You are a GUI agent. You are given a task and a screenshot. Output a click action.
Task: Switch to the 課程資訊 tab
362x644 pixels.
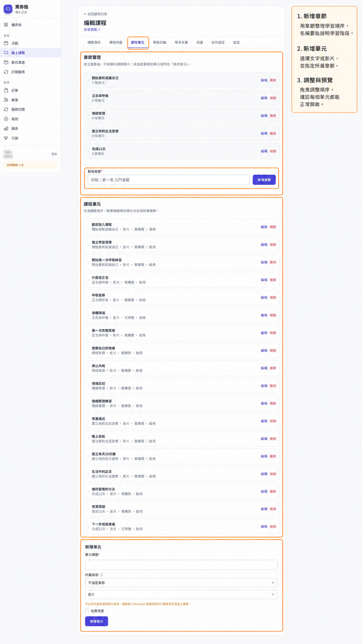click(x=94, y=42)
